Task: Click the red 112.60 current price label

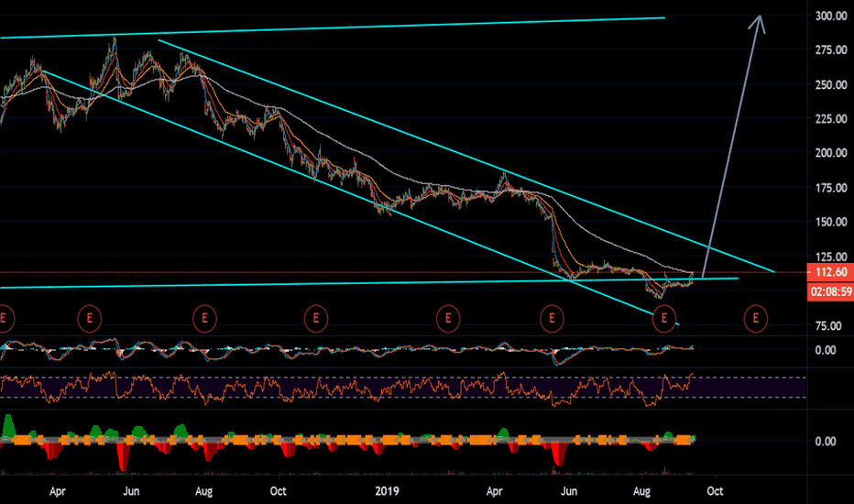Action: (x=830, y=272)
